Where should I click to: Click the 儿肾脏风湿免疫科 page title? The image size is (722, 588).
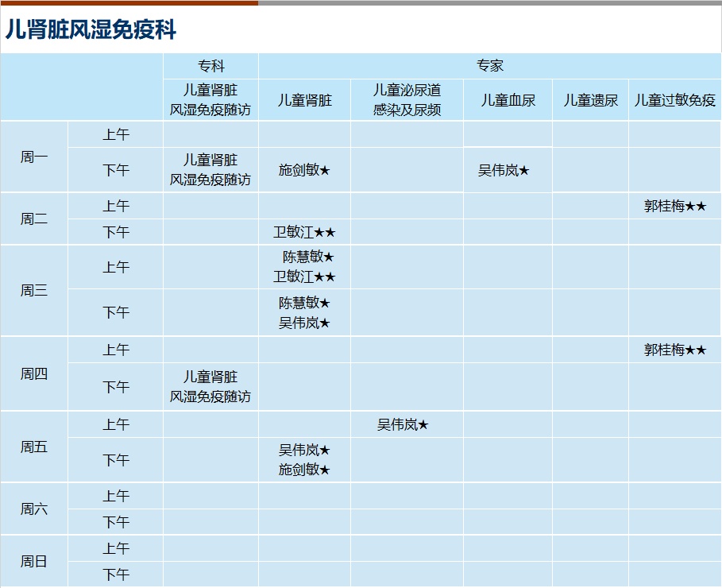pyautogui.click(x=91, y=30)
